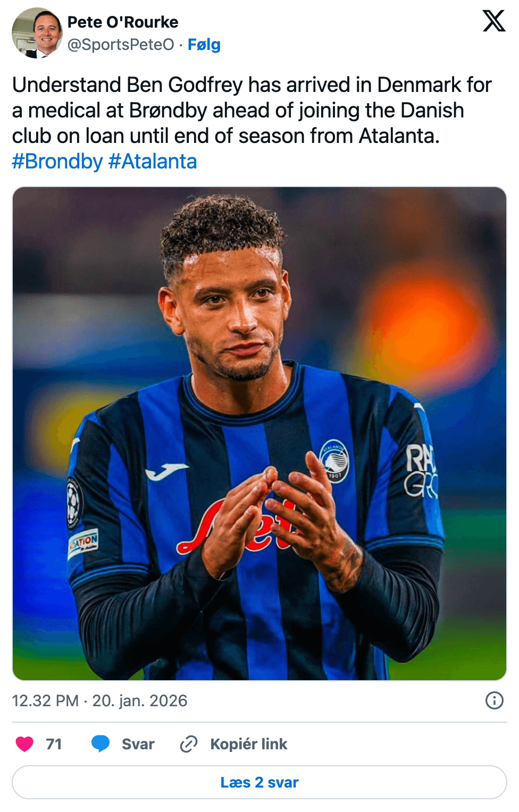Open the Pete O'Rourke display name

[123, 22]
